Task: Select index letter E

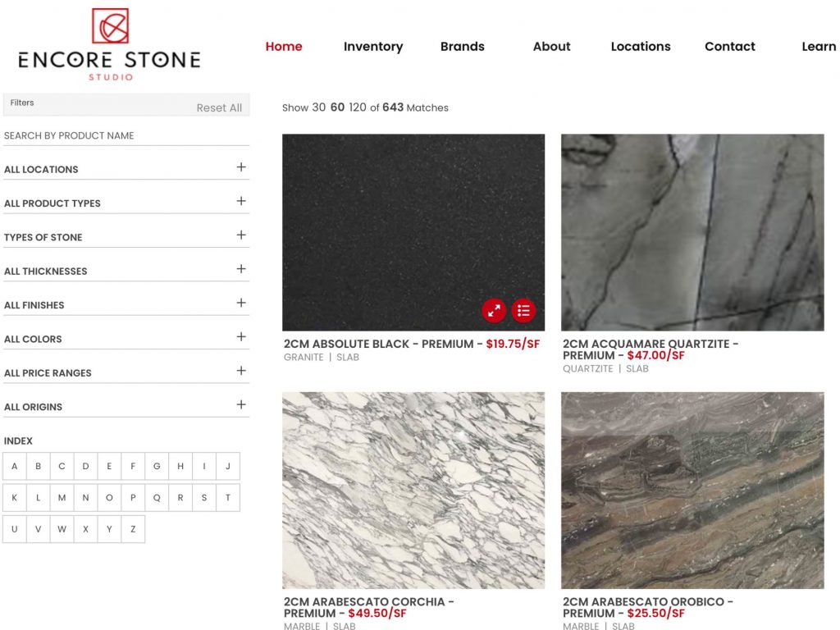Action: 109,466
